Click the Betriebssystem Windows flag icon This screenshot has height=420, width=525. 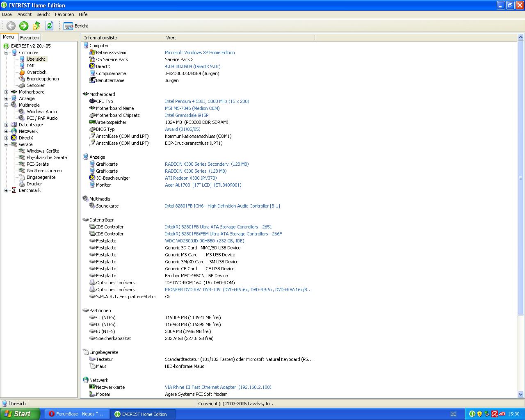pos(92,52)
